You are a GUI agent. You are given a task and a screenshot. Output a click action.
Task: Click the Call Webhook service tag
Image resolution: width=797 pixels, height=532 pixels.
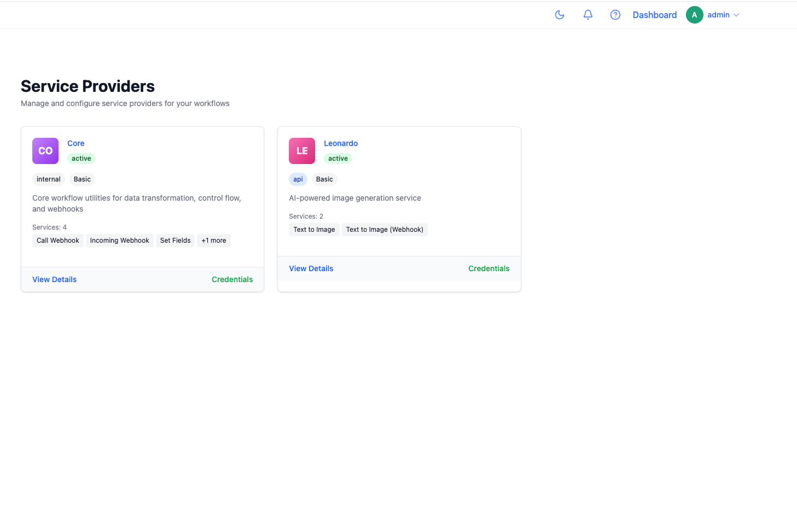58,241
